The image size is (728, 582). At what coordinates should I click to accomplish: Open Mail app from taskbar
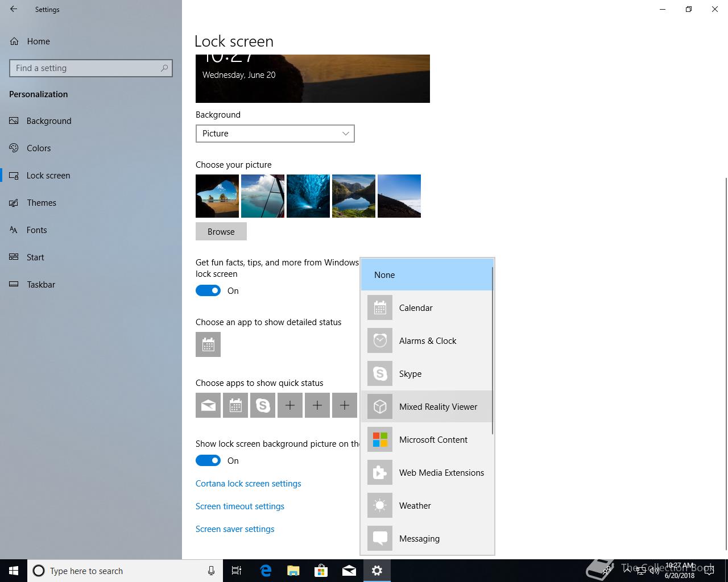point(349,571)
